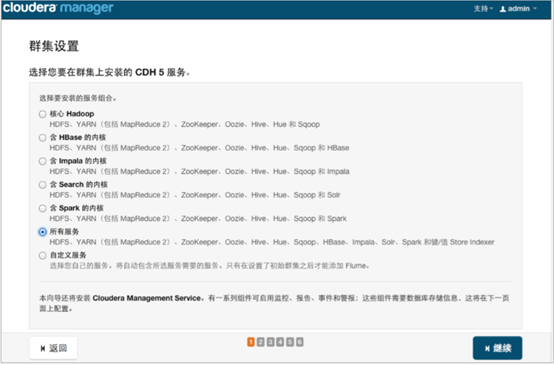The width and height of the screenshot is (554, 365).
Task: Click the custom services description mentioning Flume
Action: (210, 266)
